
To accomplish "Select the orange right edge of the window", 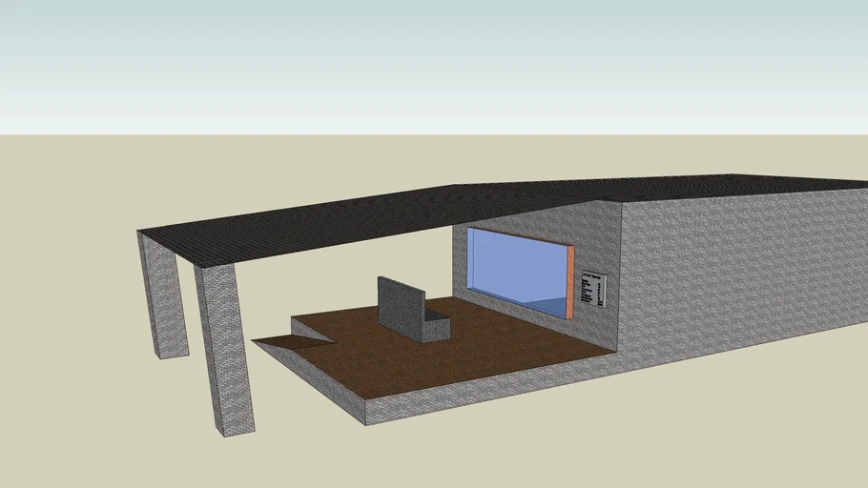I will click(571, 282).
